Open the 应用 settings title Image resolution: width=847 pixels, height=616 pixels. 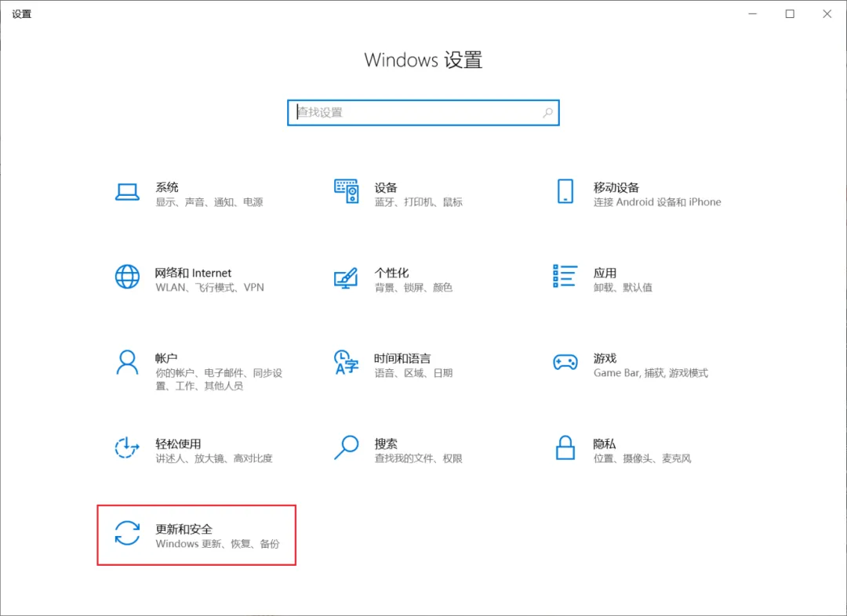(605, 273)
